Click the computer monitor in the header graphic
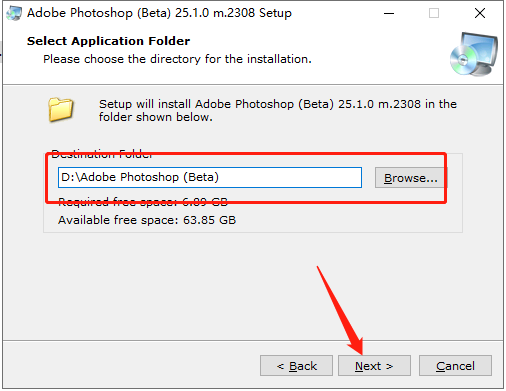Screen dimensions: 506x391 click(x=479, y=50)
